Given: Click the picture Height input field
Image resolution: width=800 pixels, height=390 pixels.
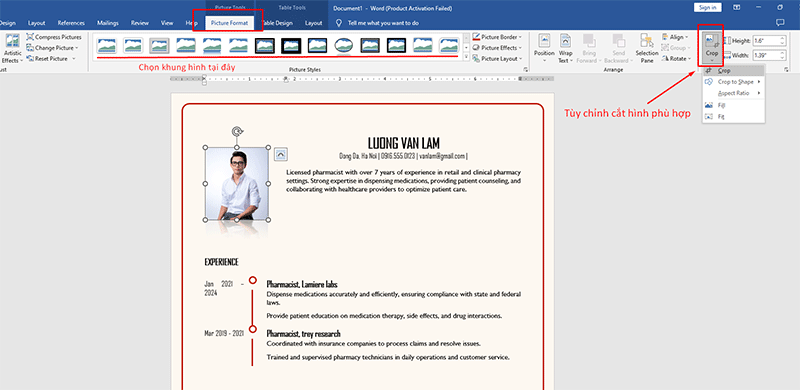Looking at the screenshot, I should click(x=765, y=41).
